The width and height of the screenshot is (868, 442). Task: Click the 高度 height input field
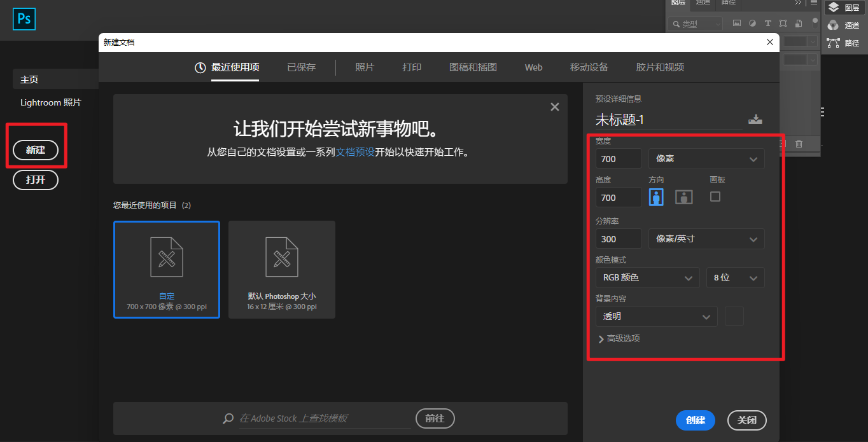tap(619, 197)
